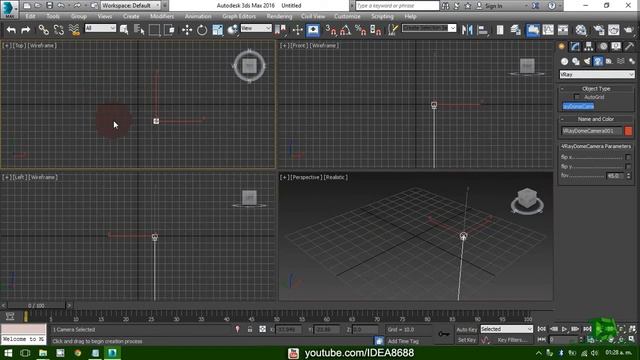Open the Select by Name dialog
Viewport: 640px width, 360px height.
tap(139, 30)
